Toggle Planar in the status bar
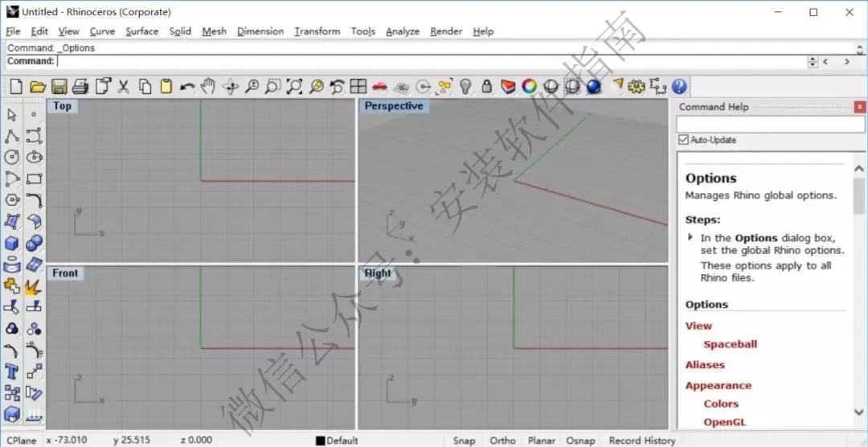This screenshot has height=447, width=868. [542, 441]
